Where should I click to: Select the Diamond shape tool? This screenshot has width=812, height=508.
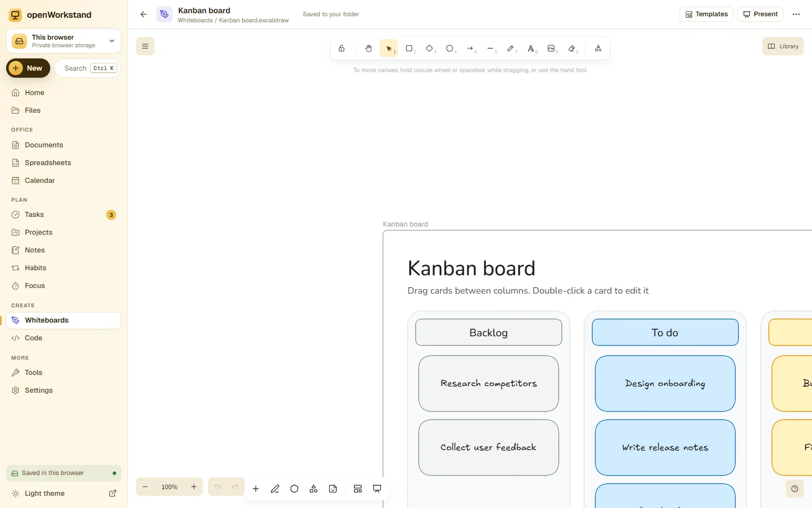point(429,48)
